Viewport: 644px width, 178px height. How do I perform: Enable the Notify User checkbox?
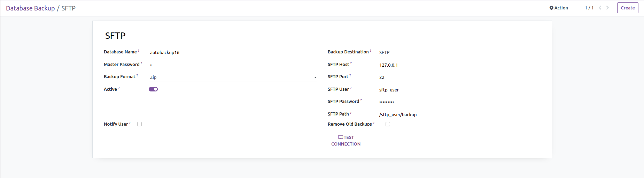coord(140,124)
